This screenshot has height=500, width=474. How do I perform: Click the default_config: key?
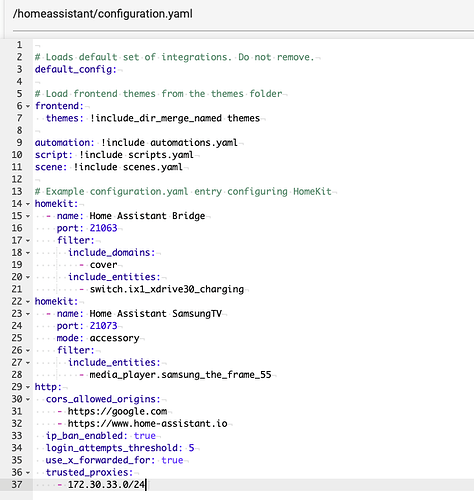coord(76,69)
